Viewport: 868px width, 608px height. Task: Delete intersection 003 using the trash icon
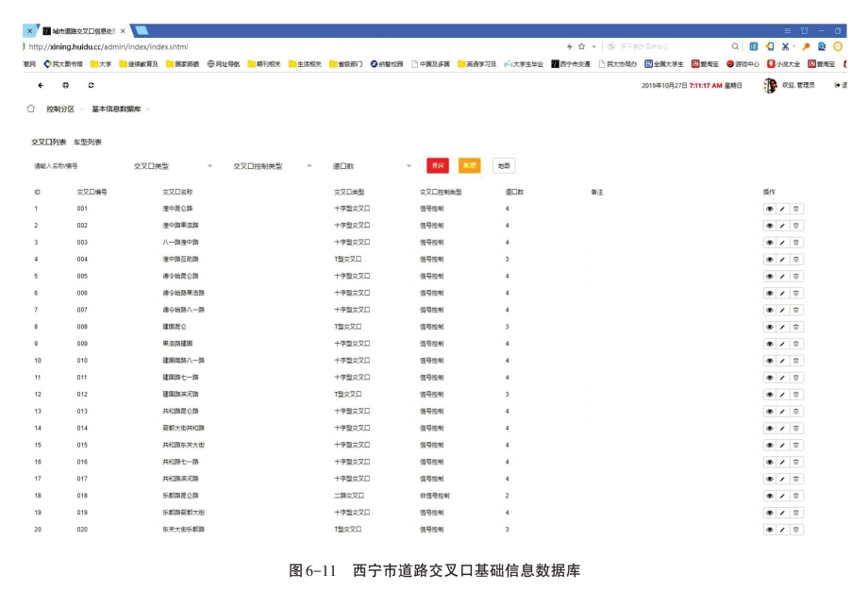[796, 243]
